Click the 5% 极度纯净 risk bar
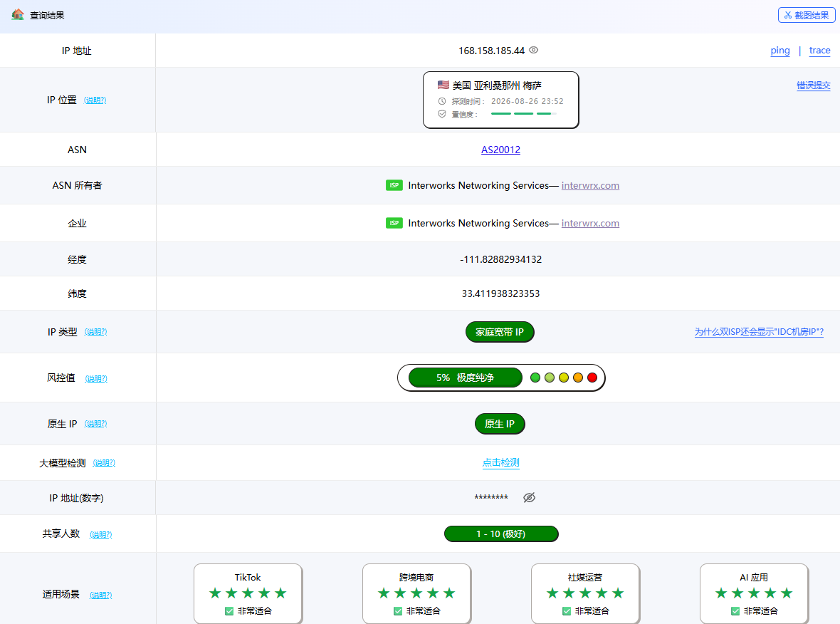 coord(465,378)
